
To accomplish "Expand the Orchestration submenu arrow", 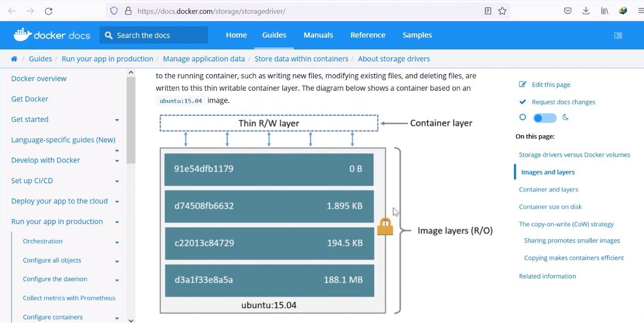I will 117,242.
